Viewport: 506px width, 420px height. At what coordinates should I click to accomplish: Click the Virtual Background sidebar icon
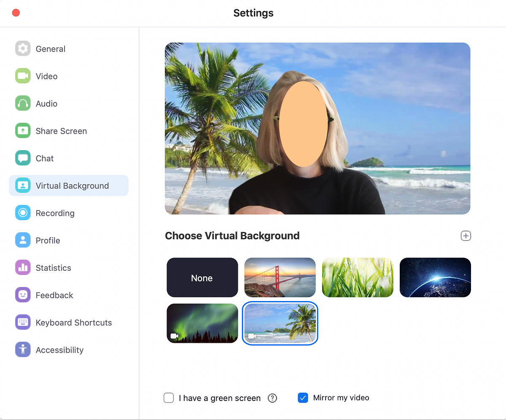23,186
